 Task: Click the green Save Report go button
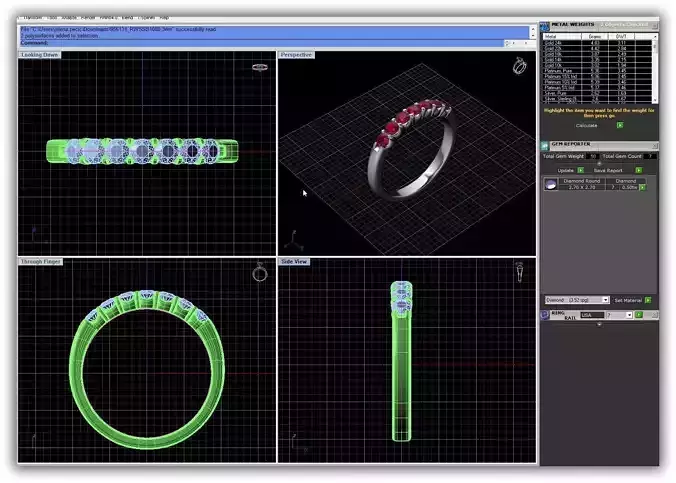638,170
